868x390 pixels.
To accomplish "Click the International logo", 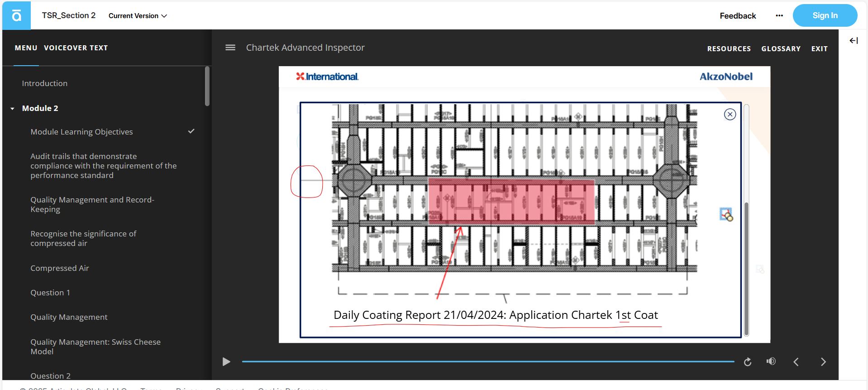I will tap(327, 77).
